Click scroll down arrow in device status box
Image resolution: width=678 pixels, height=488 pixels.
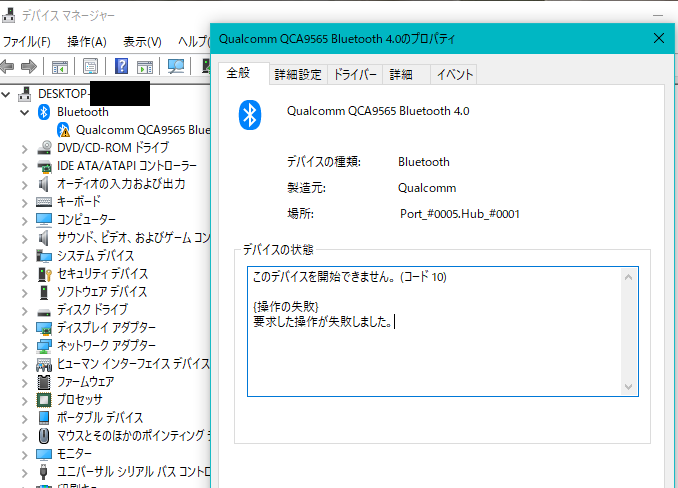[629, 387]
